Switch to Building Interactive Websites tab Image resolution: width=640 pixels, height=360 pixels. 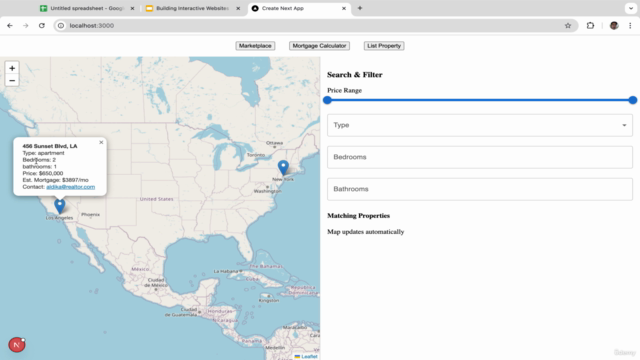click(x=193, y=8)
